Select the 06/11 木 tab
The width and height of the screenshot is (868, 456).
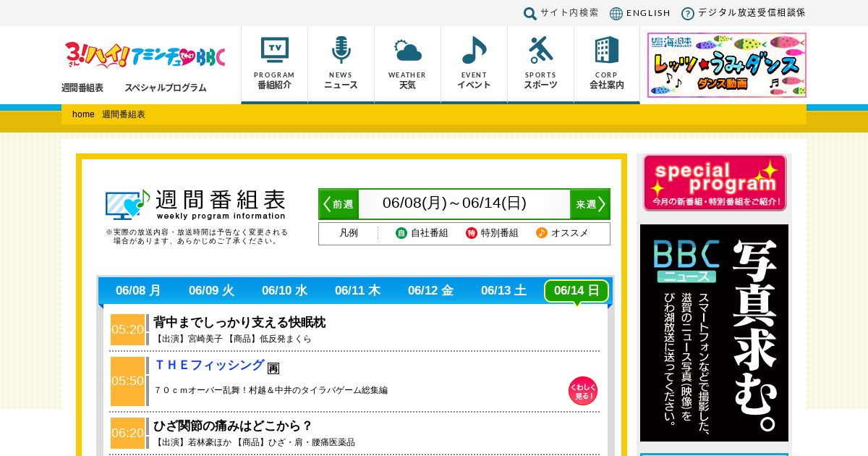[357, 291]
